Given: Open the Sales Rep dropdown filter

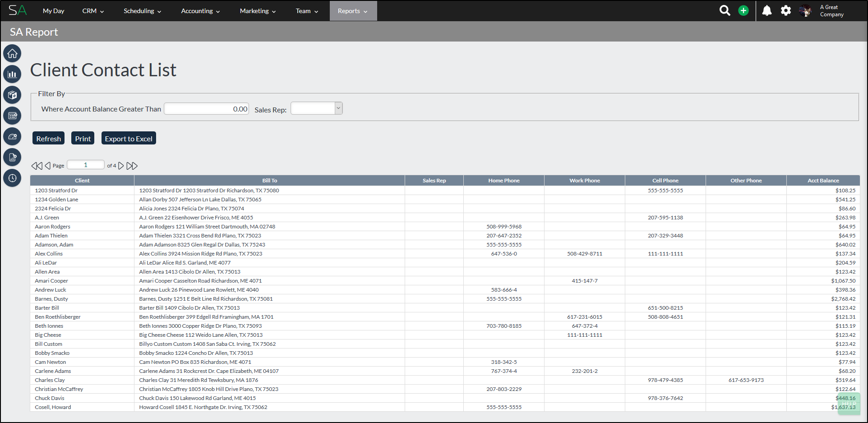Looking at the screenshot, I should (317, 108).
